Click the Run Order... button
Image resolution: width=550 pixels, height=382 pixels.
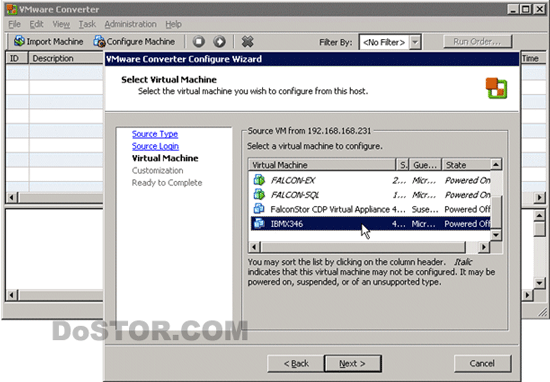click(x=477, y=42)
